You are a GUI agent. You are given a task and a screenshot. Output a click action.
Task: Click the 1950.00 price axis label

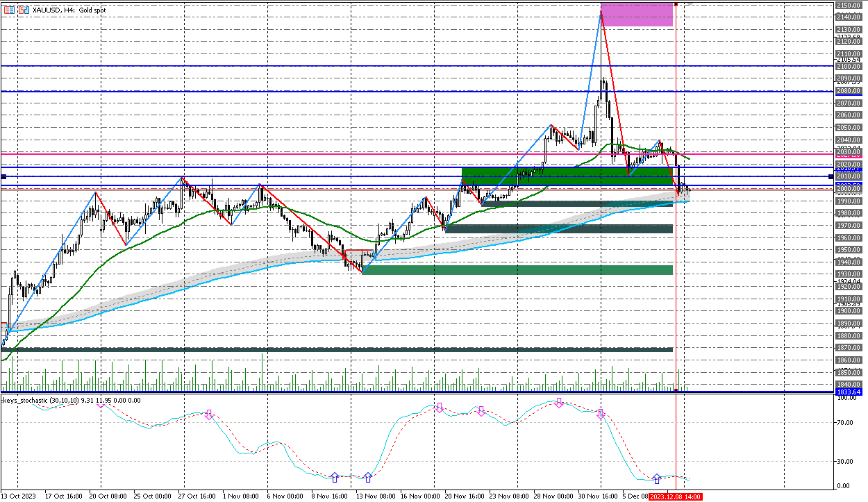[849, 250]
